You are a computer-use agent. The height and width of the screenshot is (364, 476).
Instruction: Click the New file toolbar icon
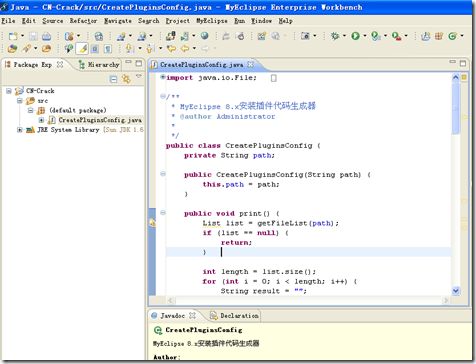(13, 36)
